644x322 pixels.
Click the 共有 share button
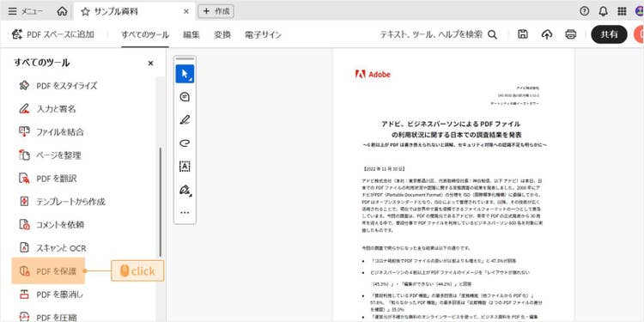609,34
